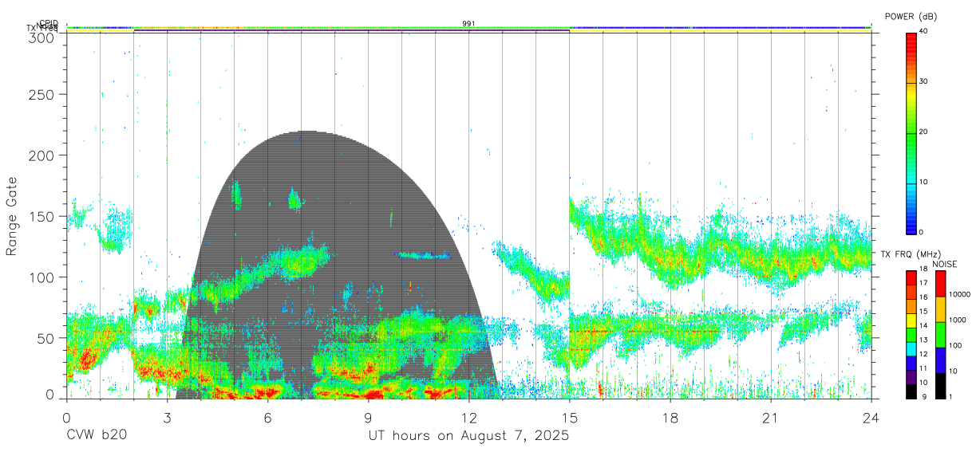Click the green segment of the NOISE color bar
Viewport: 980px width, 452px height.
tap(941, 335)
